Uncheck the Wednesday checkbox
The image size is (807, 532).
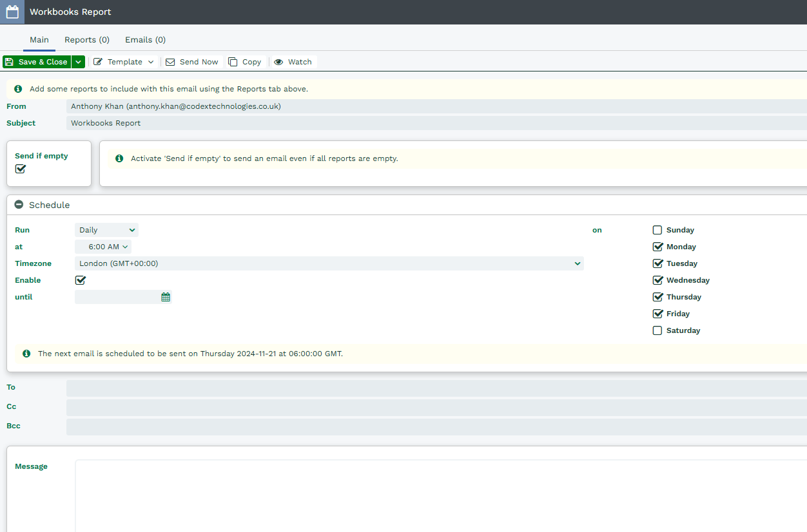coord(657,280)
